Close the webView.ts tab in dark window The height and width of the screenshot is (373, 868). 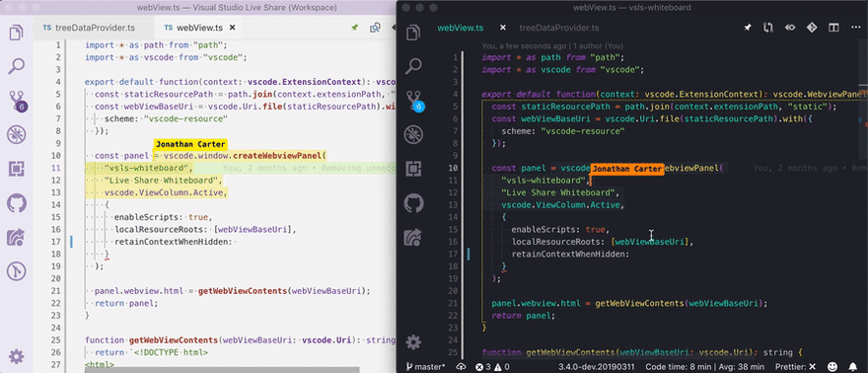(503, 28)
